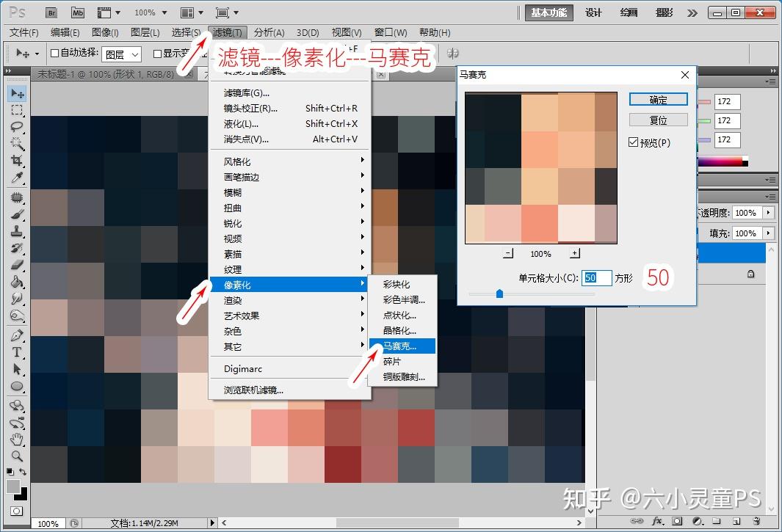Image resolution: width=782 pixels, height=532 pixels.
Task: Open the 窗口 menu
Action: tap(390, 32)
